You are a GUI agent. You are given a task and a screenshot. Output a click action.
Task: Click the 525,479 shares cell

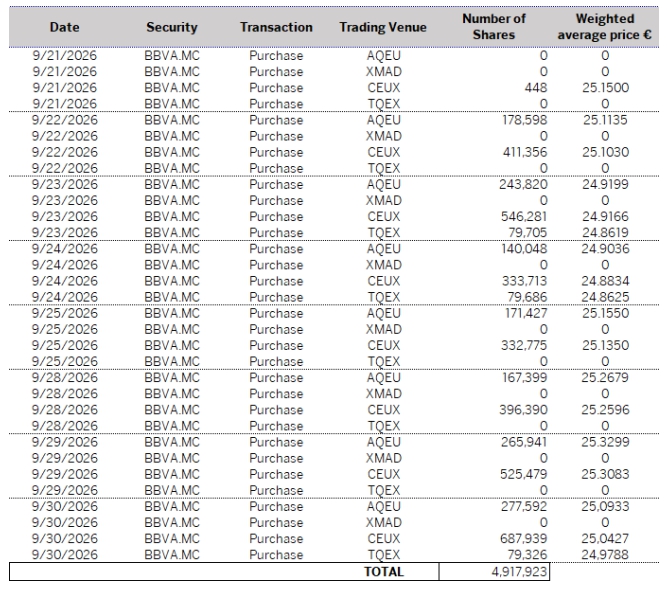point(524,474)
